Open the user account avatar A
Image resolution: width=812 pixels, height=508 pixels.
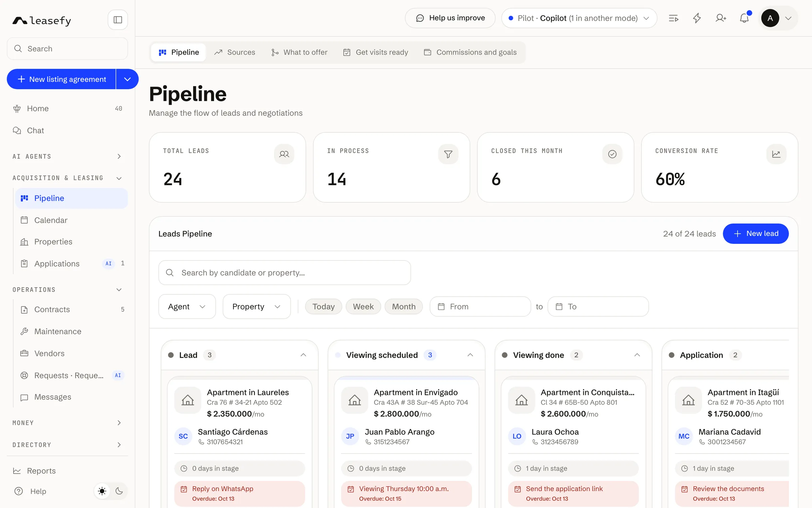pyautogui.click(x=770, y=18)
